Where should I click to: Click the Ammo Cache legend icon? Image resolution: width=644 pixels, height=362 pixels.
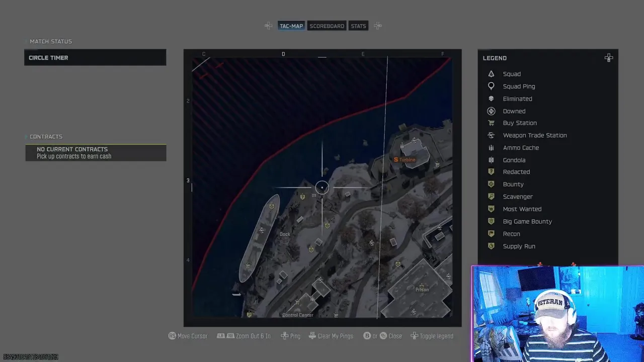(491, 148)
